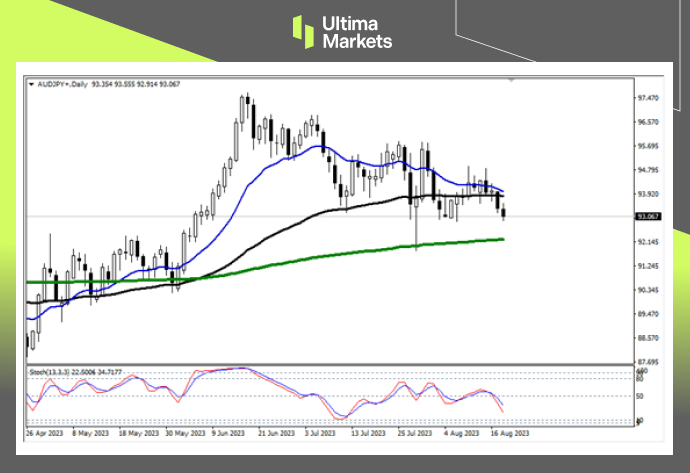Click the 93.920 price axis label
Viewport: 690px width, 473px height.
click(648, 194)
